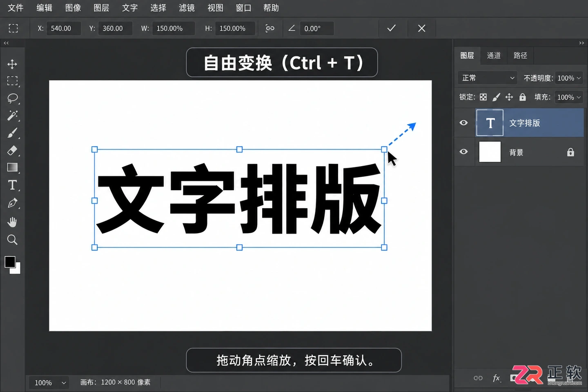
Task: Click the top-right corner transform handle
Action: coord(384,149)
